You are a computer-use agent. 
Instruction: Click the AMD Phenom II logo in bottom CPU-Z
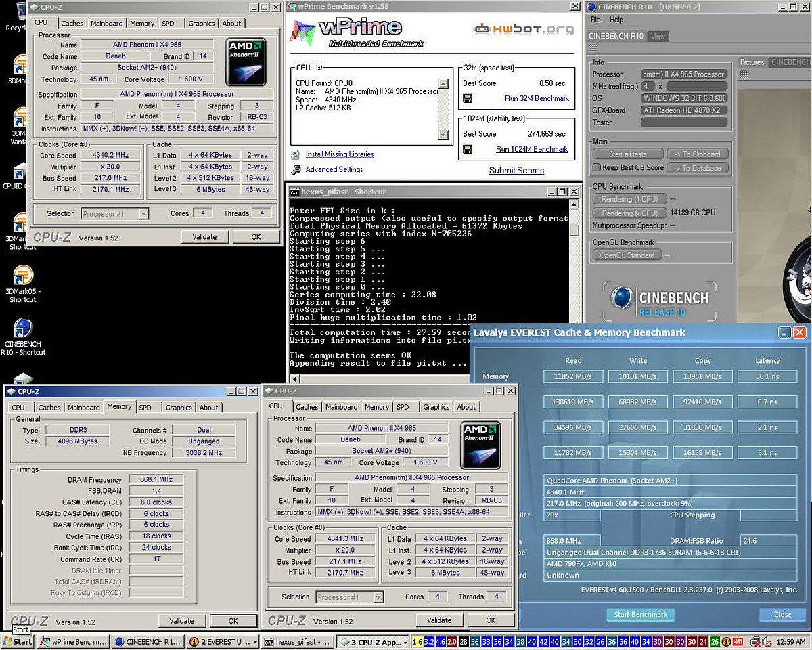click(480, 446)
